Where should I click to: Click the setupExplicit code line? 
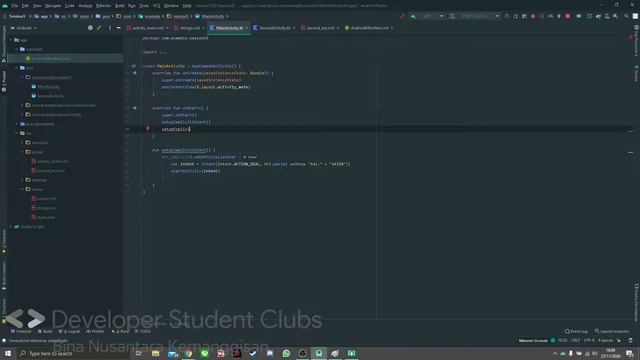point(176,129)
